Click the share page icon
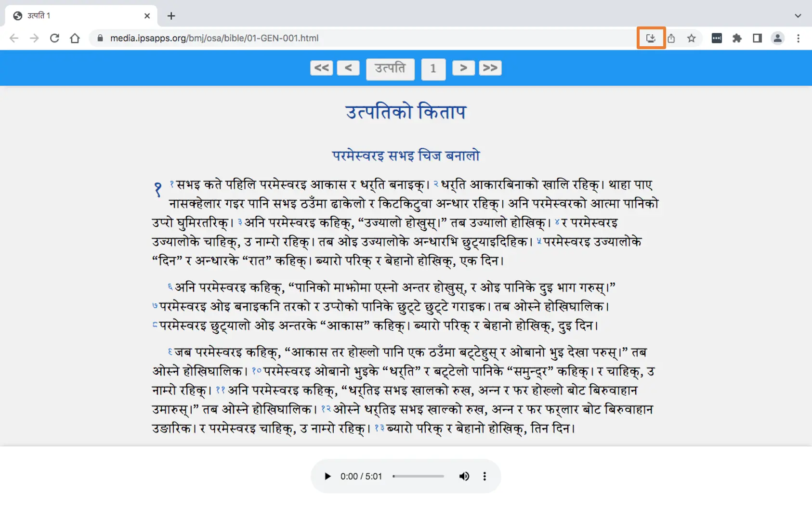This screenshot has width=812, height=508. click(x=671, y=38)
